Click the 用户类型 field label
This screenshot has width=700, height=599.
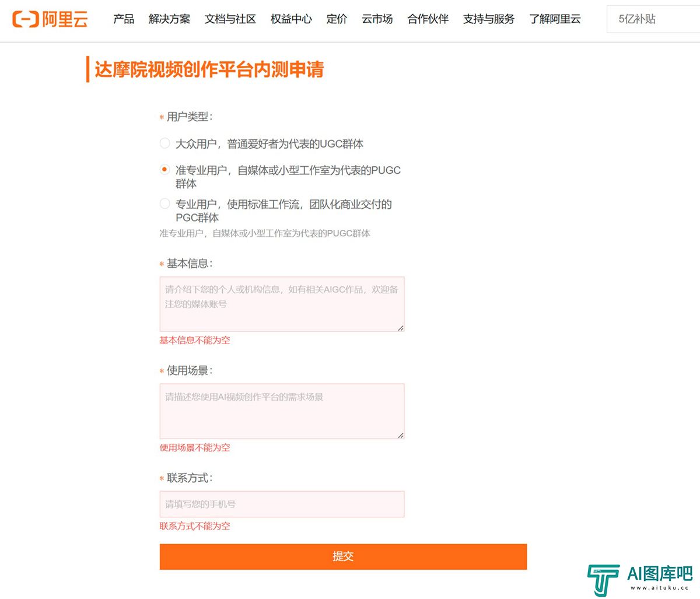190,117
